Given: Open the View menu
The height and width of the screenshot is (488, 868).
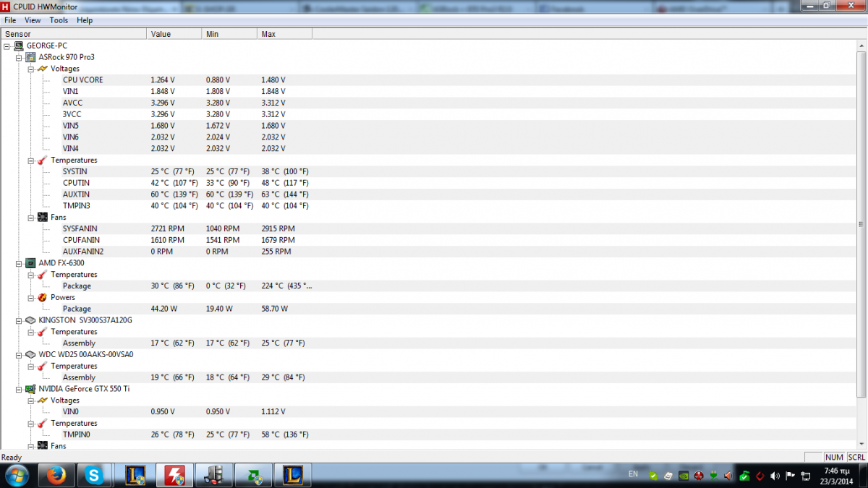Looking at the screenshot, I should point(33,20).
